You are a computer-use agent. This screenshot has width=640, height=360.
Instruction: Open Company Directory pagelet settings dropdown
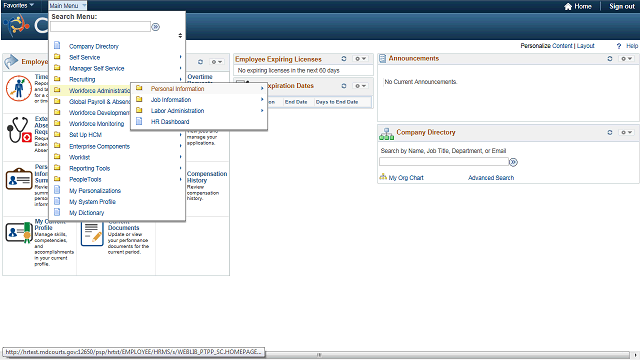click(x=626, y=132)
